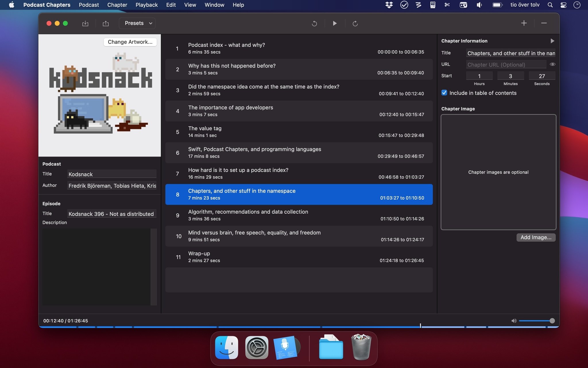Select chapter 4 The importance of app developers
588x368 pixels.
pyautogui.click(x=299, y=111)
